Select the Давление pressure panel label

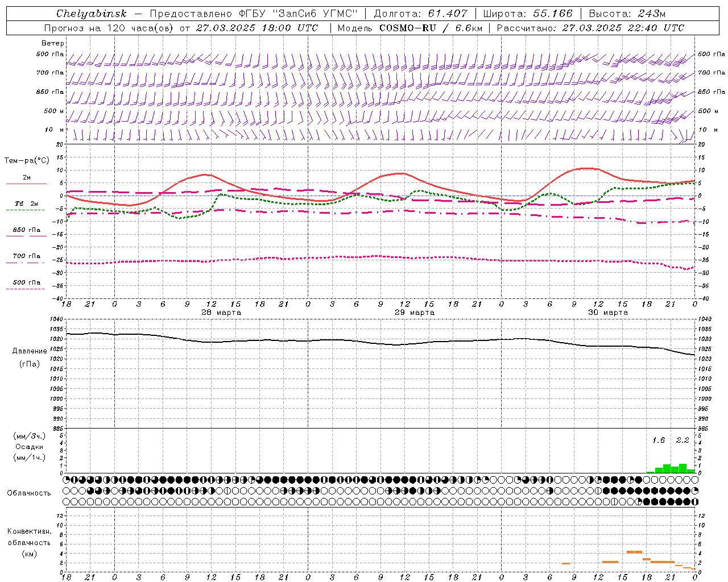coord(30,351)
